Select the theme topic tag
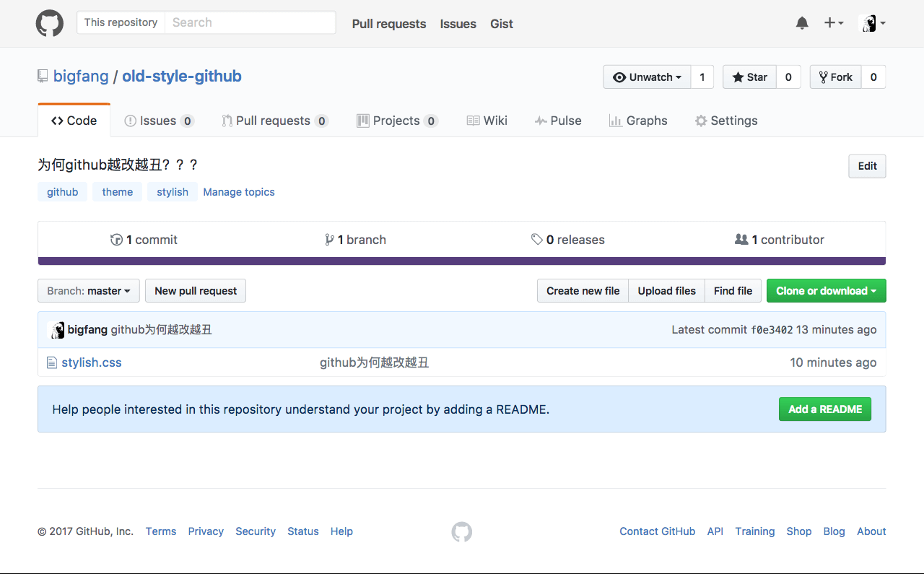The image size is (924, 574). pyautogui.click(x=118, y=192)
